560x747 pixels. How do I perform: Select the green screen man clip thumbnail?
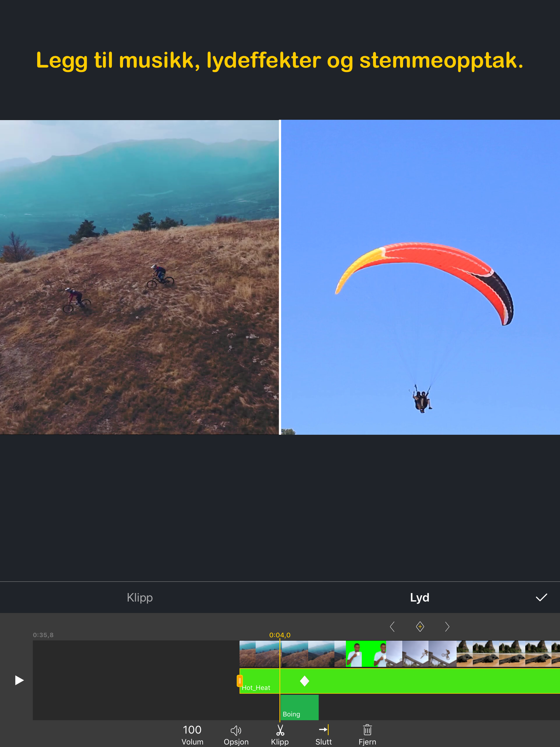tap(366, 654)
